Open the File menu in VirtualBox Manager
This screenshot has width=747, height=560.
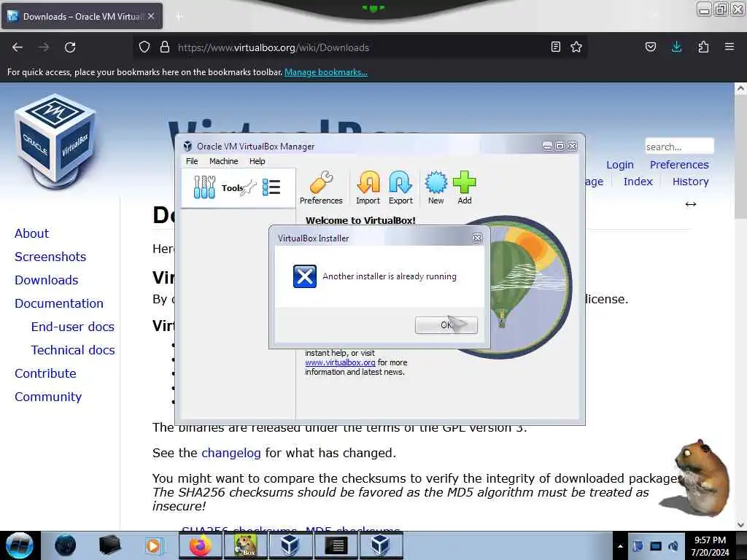(192, 161)
